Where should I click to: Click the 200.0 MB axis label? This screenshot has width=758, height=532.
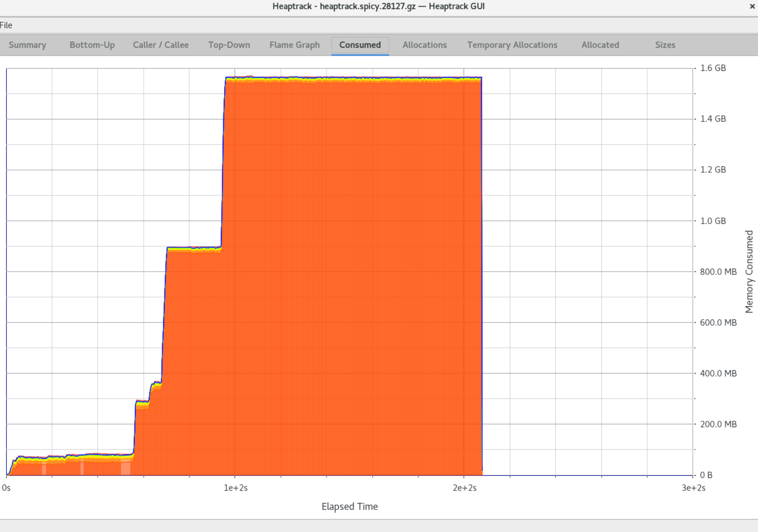click(718, 424)
